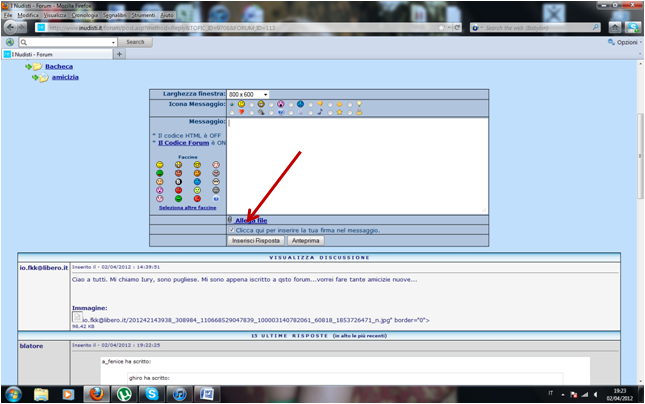Select the first message icon radio button
This screenshot has width=645, height=404.
[232, 104]
